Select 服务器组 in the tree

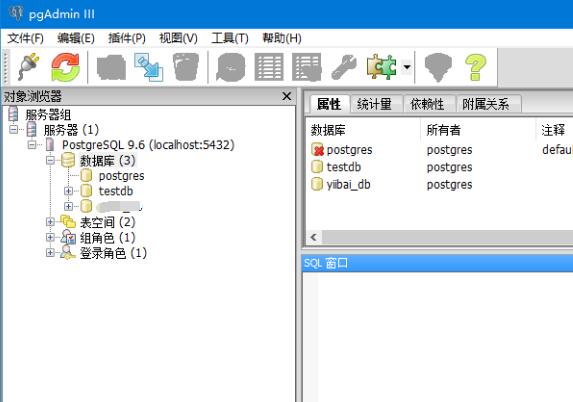pos(48,115)
